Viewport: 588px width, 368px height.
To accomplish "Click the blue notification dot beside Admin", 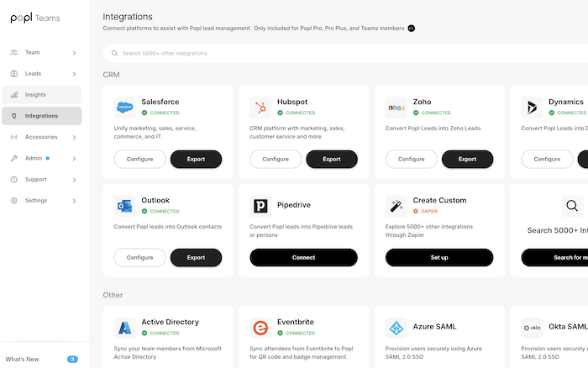I will (48, 158).
